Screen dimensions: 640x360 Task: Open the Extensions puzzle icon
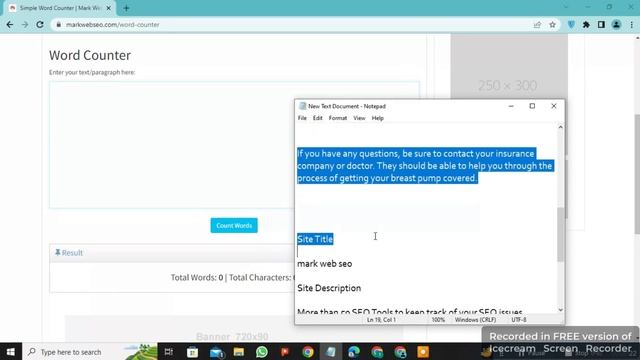point(586,24)
